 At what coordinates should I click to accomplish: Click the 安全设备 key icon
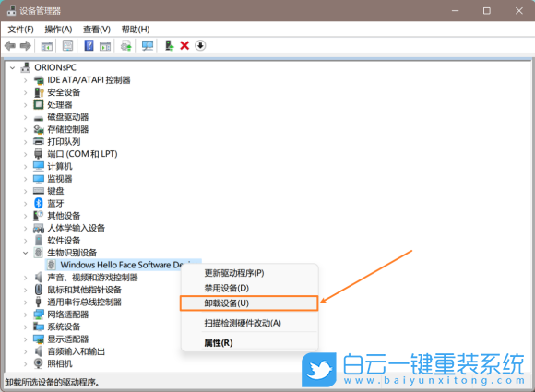click(39, 92)
